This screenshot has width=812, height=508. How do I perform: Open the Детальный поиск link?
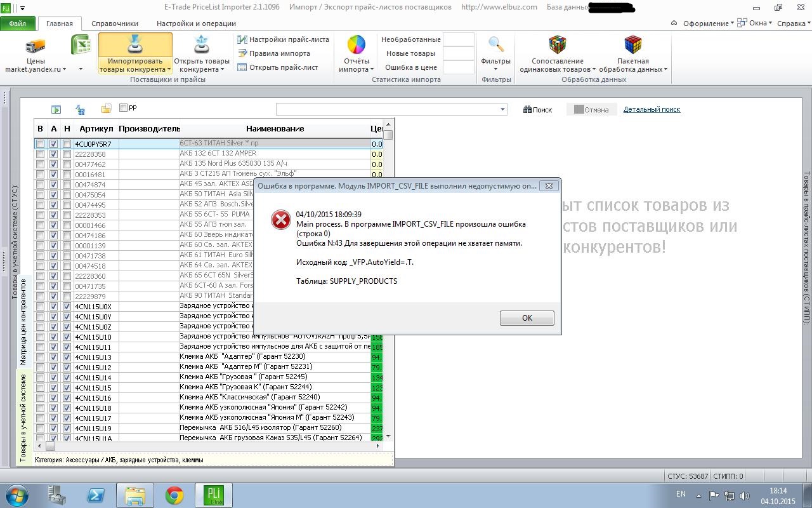652,109
